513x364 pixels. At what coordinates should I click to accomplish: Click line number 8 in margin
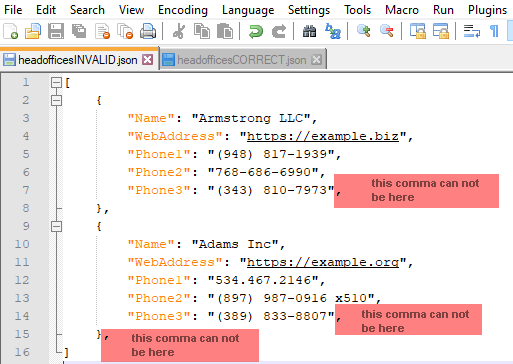(x=26, y=208)
